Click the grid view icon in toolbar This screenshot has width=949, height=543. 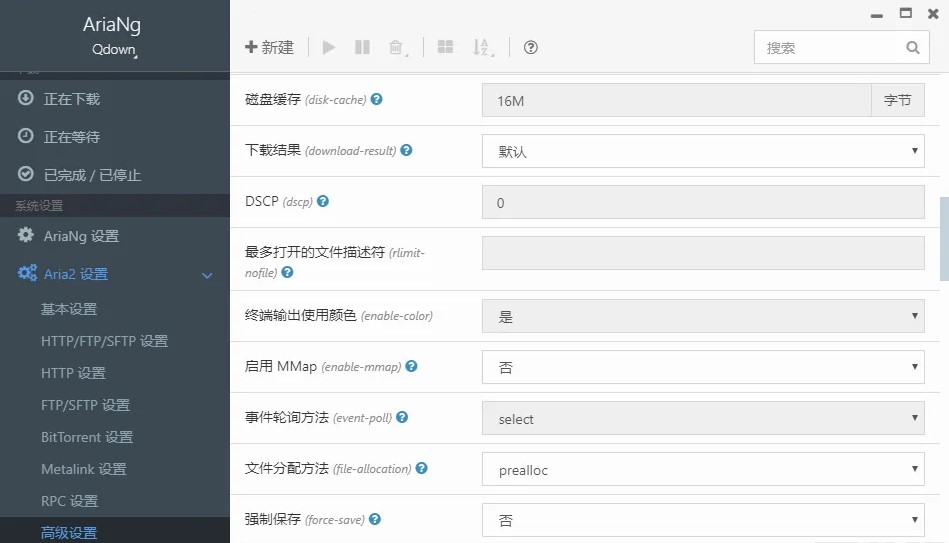446,47
